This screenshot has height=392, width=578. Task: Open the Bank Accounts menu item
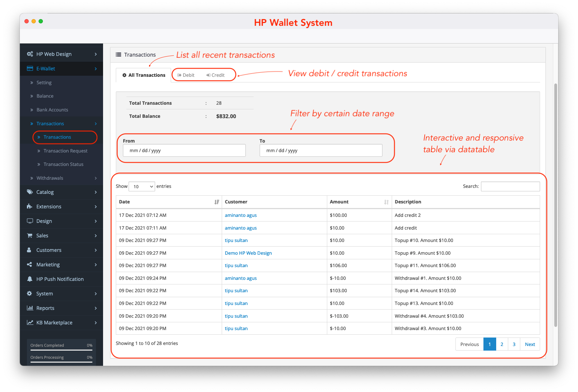click(x=52, y=110)
